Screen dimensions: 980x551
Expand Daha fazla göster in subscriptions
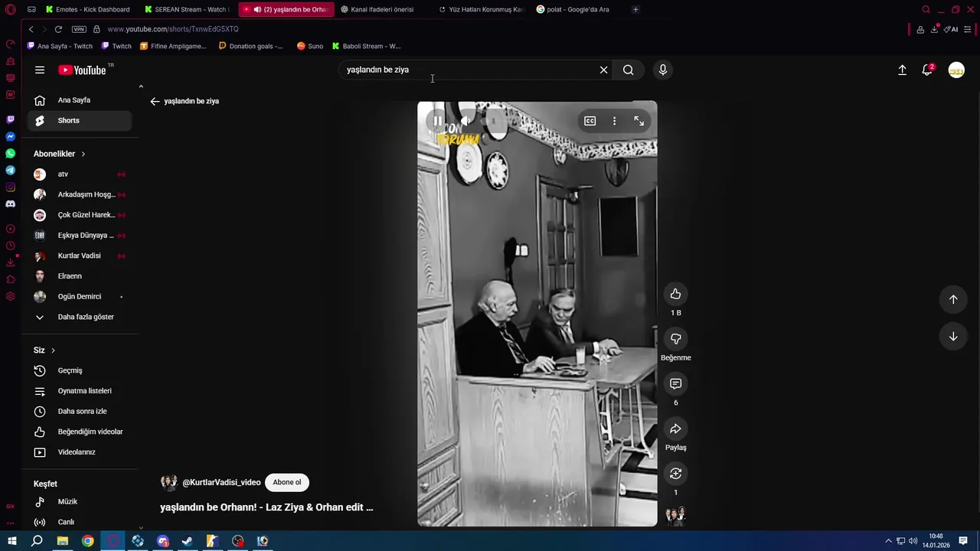[x=80, y=317]
